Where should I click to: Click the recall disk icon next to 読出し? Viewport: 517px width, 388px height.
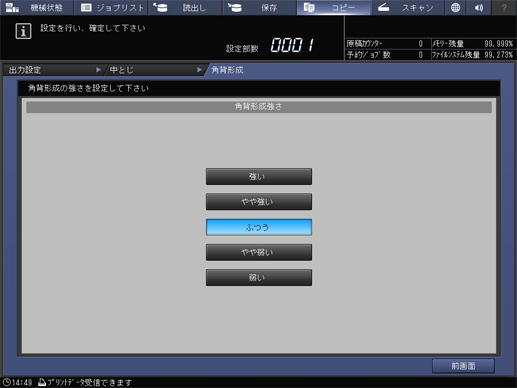pyautogui.click(x=161, y=7)
